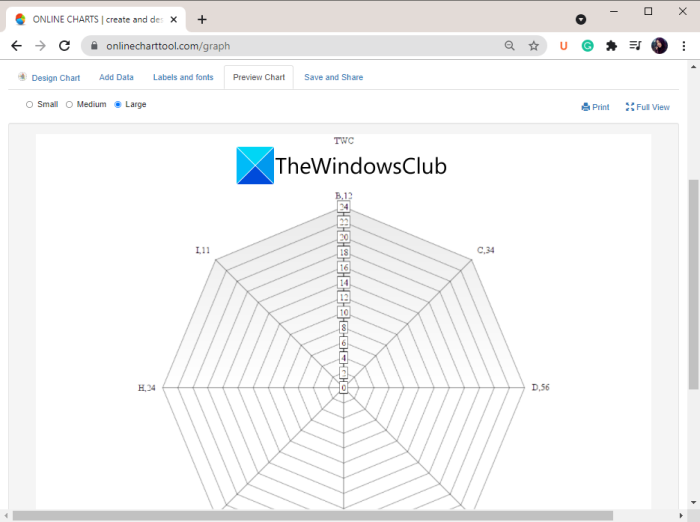
Task: Minimize the Chrome window
Action: [x=614, y=11]
